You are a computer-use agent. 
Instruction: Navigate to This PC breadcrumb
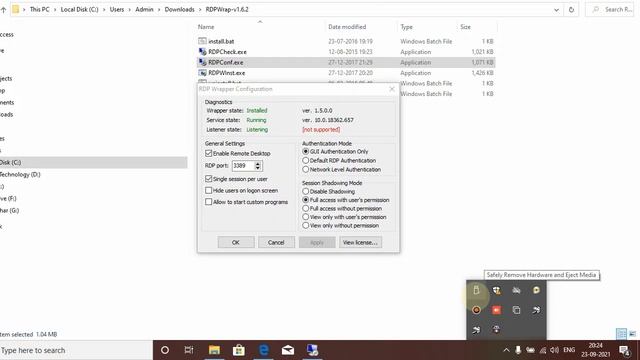pos(40,9)
